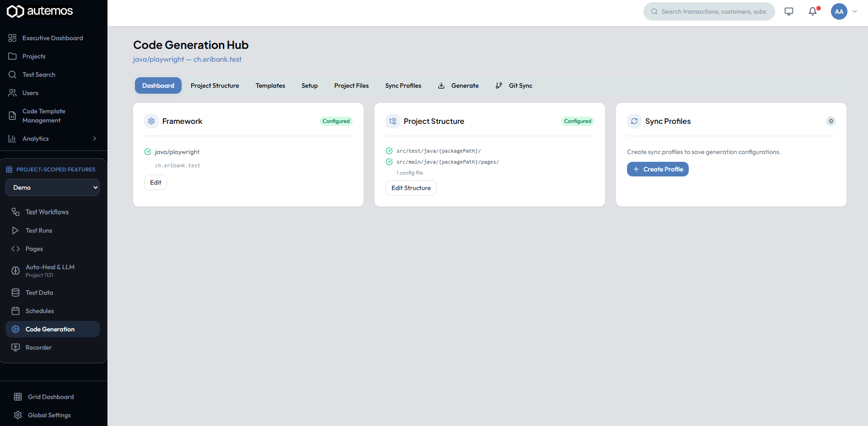Click the Test Runs play icon

point(16,230)
